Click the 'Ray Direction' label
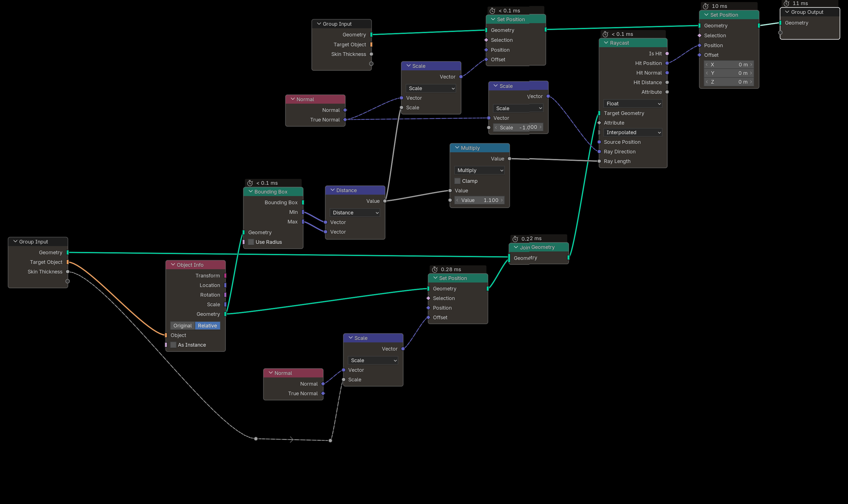The height and width of the screenshot is (504, 848). tap(619, 151)
